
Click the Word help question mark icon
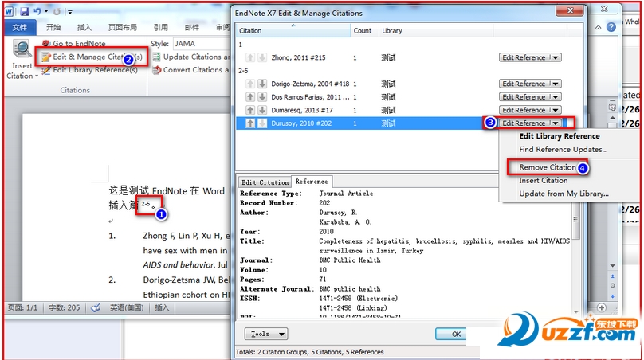pos(611,27)
